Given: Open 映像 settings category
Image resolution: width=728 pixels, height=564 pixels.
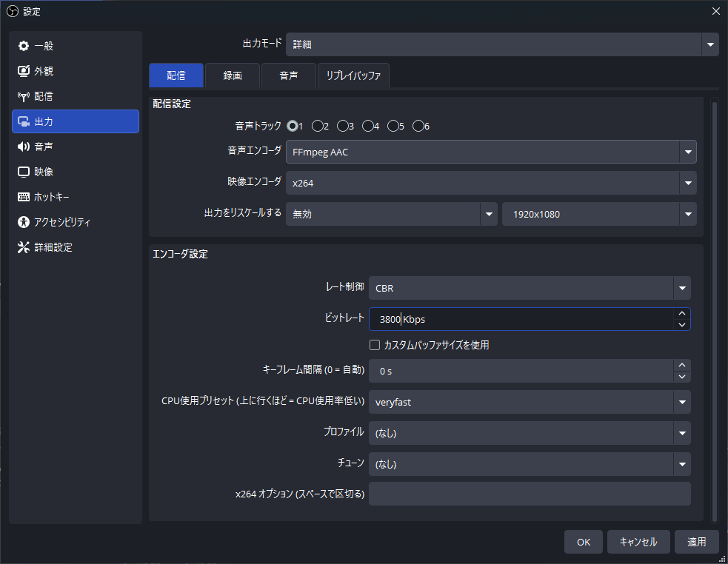Looking at the screenshot, I should [76, 172].
